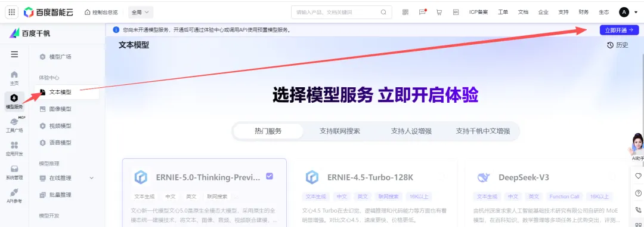
Task: Open 应用开发 in the sidebar
Action: coord(14,149)
